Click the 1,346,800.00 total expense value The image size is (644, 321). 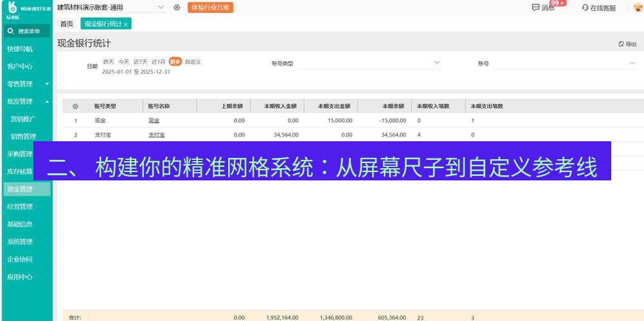(336, 318)
